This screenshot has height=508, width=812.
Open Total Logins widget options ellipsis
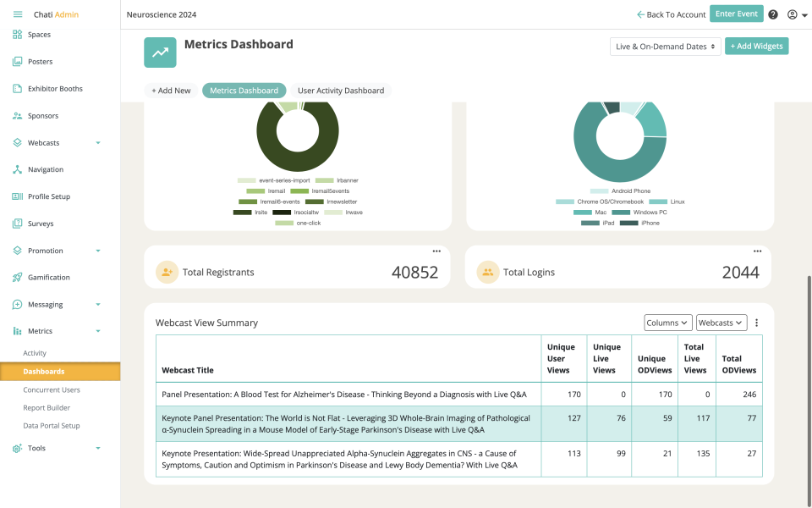[758, 251]
